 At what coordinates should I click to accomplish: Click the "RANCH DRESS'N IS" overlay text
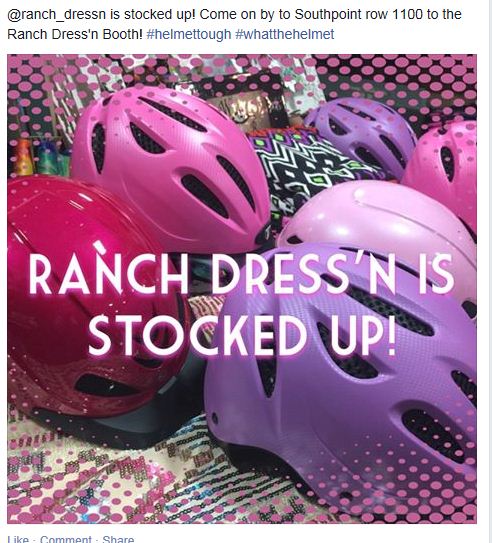pos(241,274)
